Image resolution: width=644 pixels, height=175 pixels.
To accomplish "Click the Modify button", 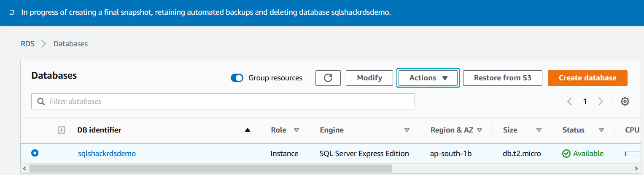I will (369, 78).
